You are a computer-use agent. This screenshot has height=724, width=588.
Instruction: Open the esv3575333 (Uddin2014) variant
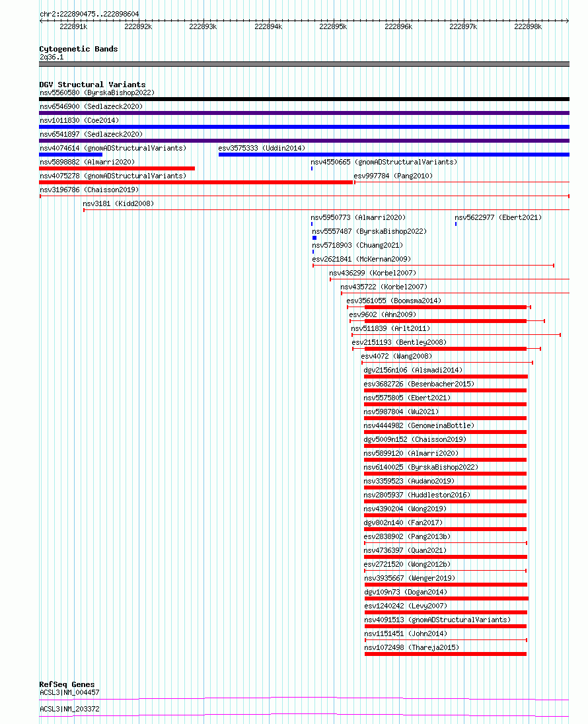[262, 148]
